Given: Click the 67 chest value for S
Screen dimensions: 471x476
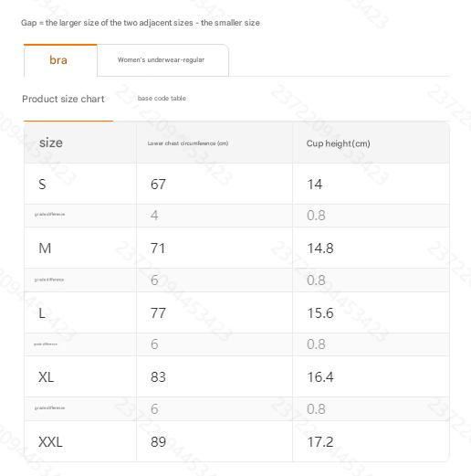Looking at the screenshot, I should coord(158,185).
